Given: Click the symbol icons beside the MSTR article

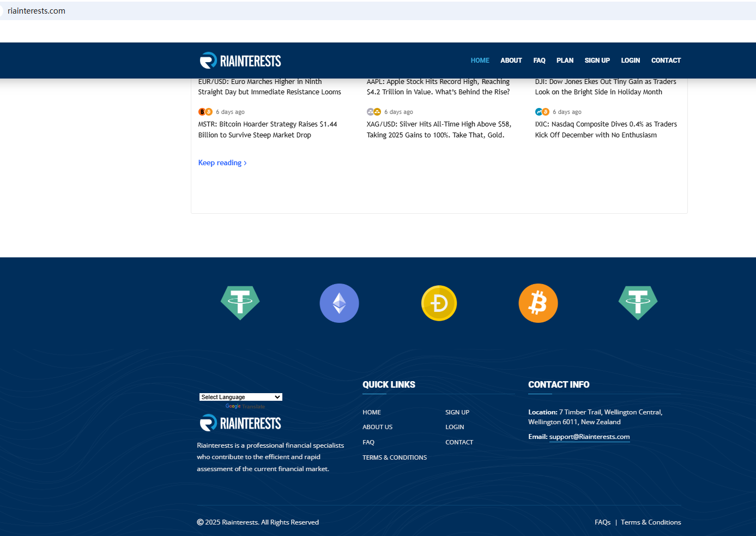Looking at the screenshot, I should pyautogui.click(x=205, y=112).
